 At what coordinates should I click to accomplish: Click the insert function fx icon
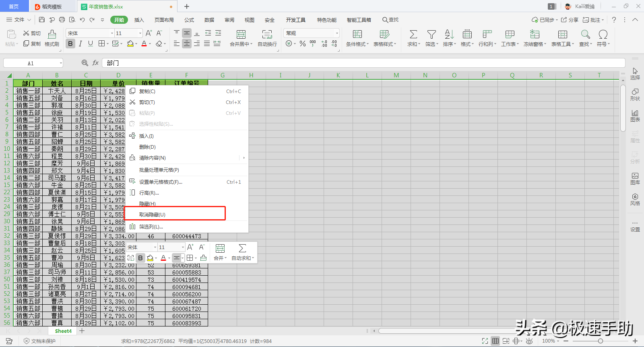click(x=95, y=63)
